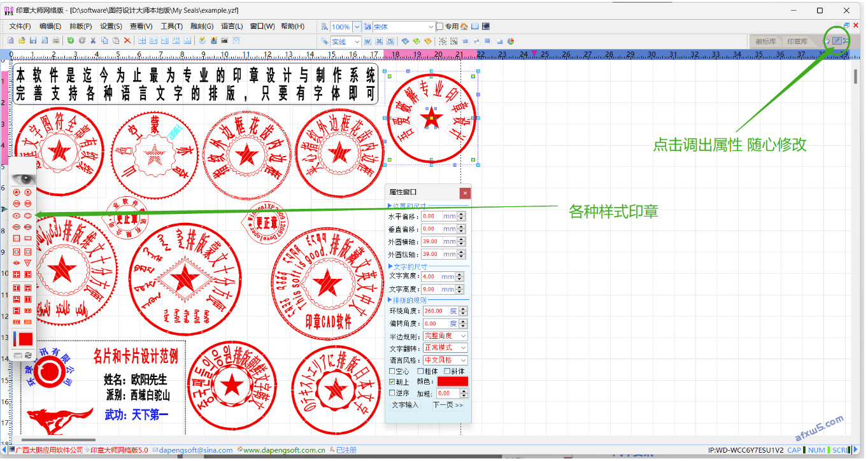
Task: Open the 实线 line style dropdown
Action: click(357, 42)
